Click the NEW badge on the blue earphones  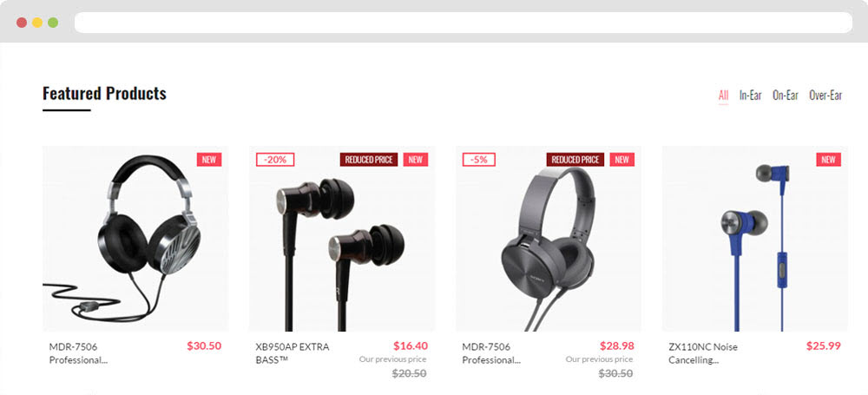point(829,160)
